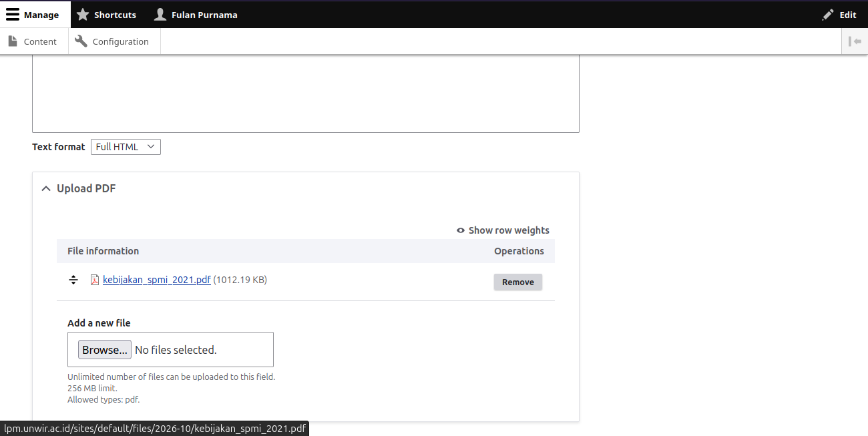Click inside the body text area

(x=306, y=93)
